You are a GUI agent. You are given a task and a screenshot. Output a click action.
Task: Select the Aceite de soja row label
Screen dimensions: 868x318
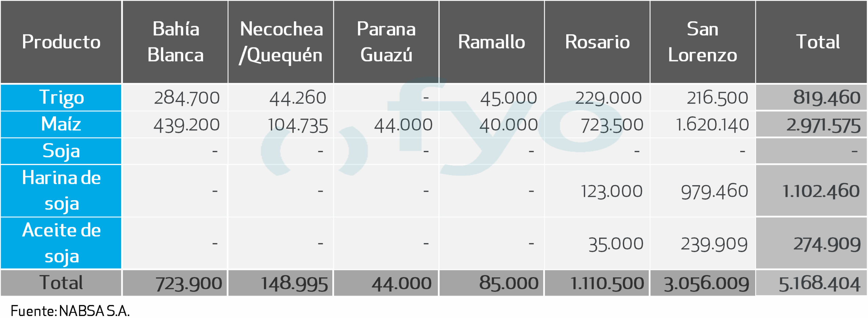click(61, 243)
